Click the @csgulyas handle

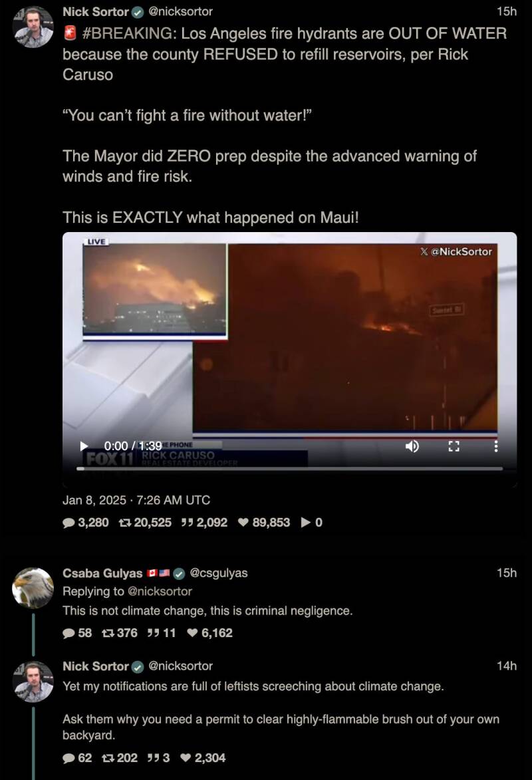[x=219, y=573]
